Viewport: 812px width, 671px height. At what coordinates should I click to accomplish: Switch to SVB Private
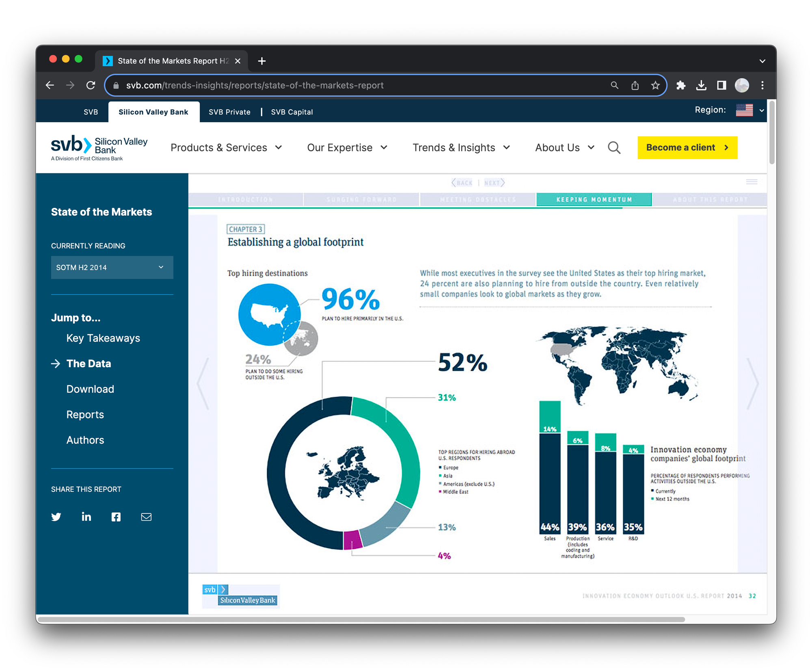click(x=229, y=112)
